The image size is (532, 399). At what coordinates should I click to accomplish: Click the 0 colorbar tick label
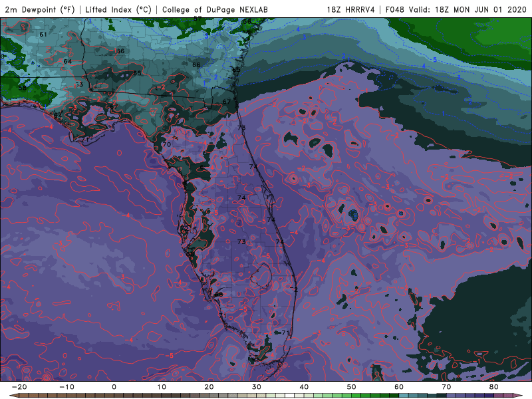tap(114, 387)
